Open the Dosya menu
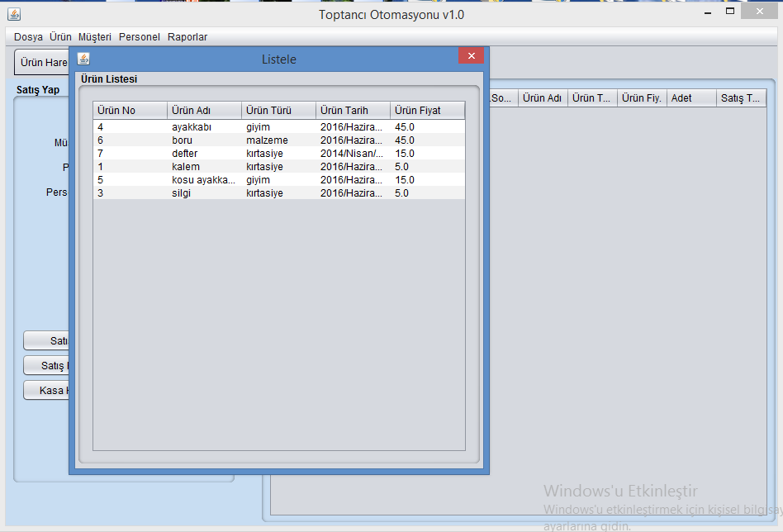This screenshot has width=783, height=532. (28, 37)
